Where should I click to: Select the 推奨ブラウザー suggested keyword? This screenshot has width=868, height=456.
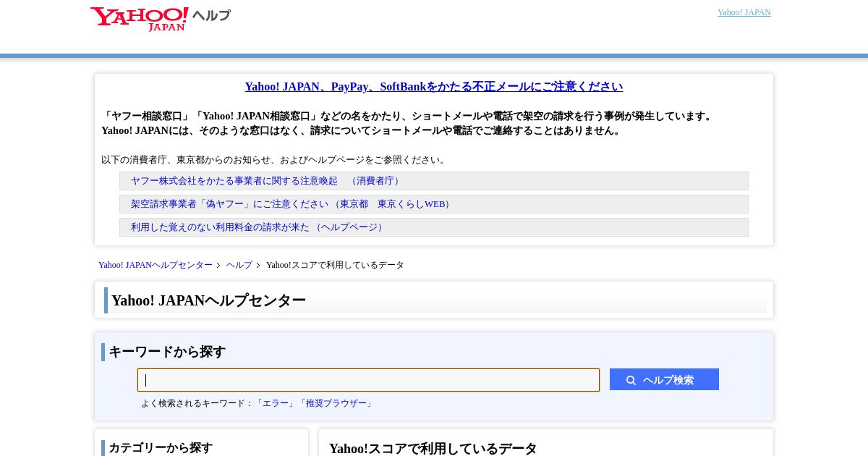[x=336, y=403]
